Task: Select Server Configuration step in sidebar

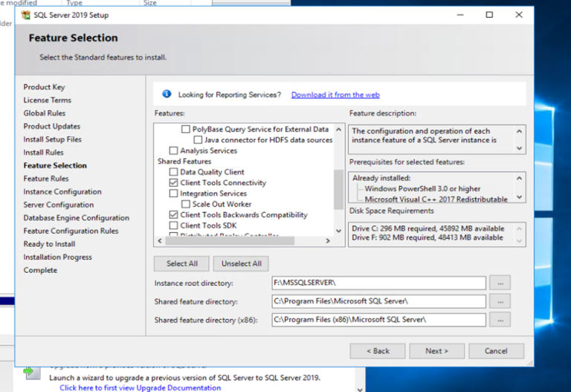Action: click(58, 205)
